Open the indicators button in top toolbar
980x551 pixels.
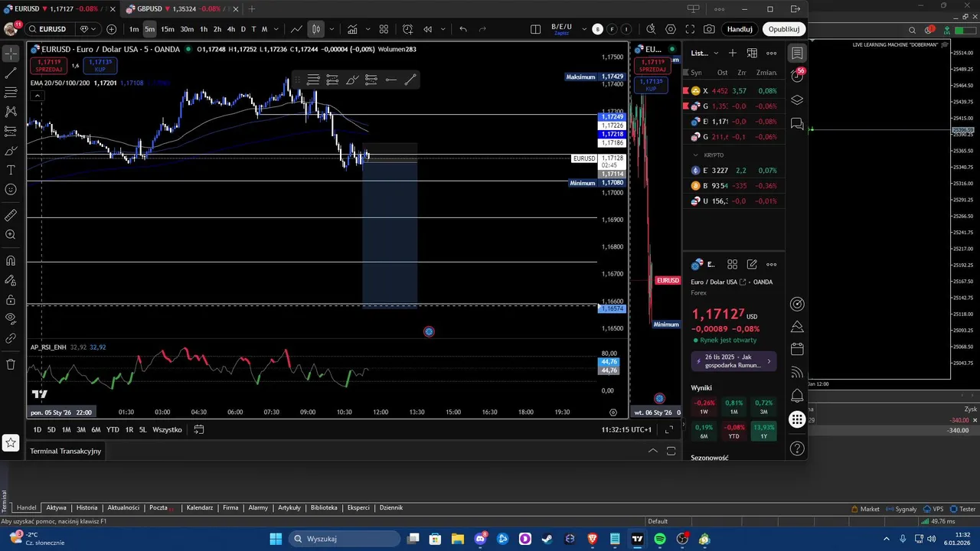point(352,29)
